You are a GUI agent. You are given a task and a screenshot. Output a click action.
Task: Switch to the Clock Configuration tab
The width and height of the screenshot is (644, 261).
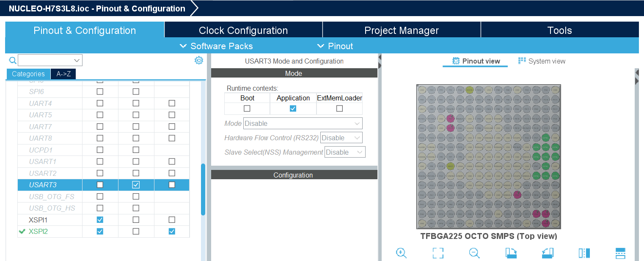coord(243,30)
